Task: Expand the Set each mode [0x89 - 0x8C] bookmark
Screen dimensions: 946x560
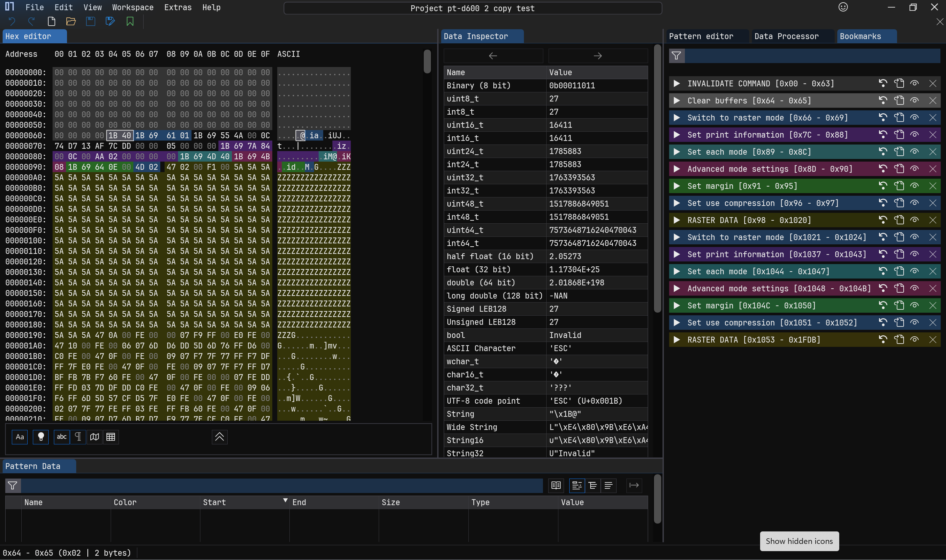Action: tap(677, 152)
